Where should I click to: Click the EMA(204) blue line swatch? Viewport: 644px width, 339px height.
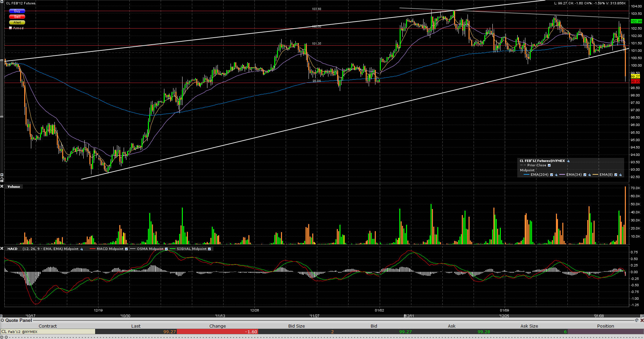point(526,175)
